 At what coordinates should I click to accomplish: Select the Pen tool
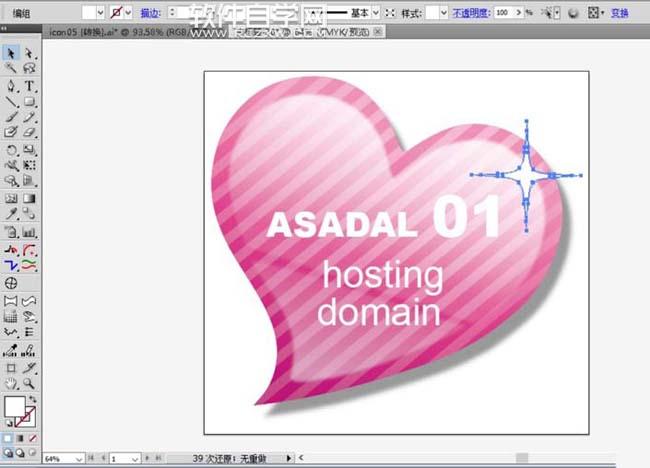pos(11,86)
